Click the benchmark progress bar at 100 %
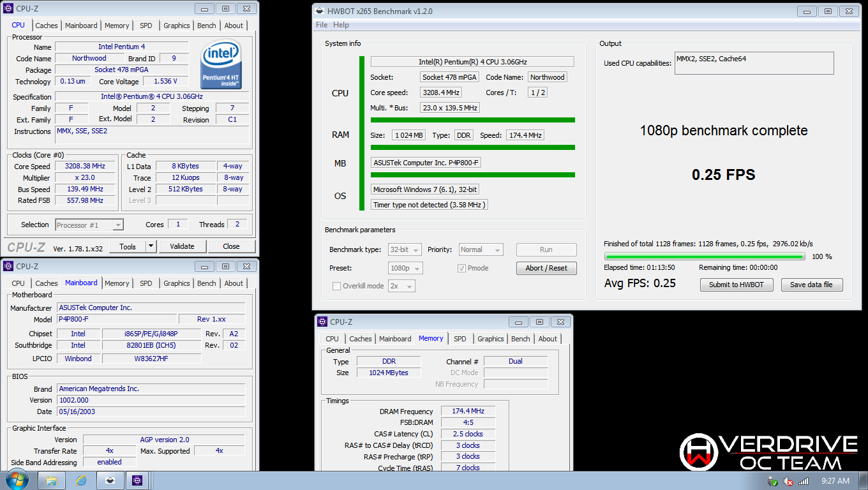Viewport: 868px width, 490px height. coord(705,256)
